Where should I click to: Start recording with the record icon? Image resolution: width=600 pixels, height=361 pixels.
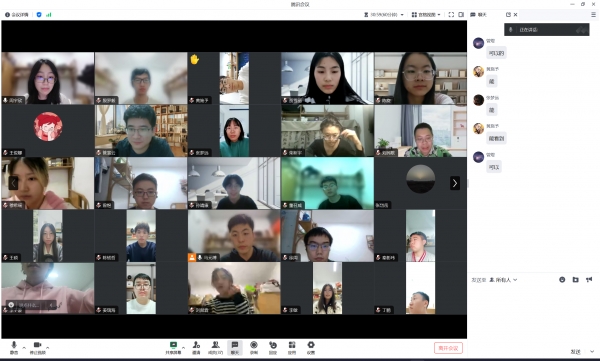254,347
